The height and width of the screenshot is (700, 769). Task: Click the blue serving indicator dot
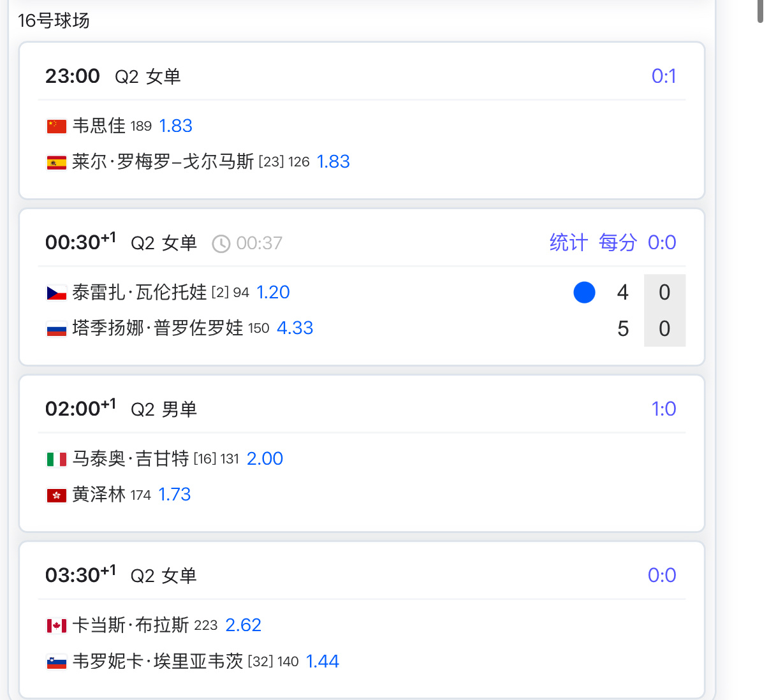tap(584, 292)
